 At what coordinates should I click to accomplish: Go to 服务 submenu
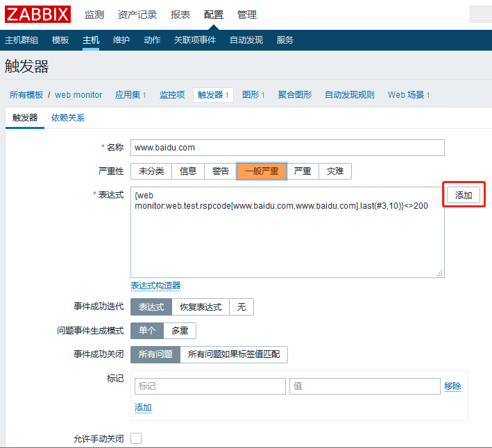[x=285, y=40]
